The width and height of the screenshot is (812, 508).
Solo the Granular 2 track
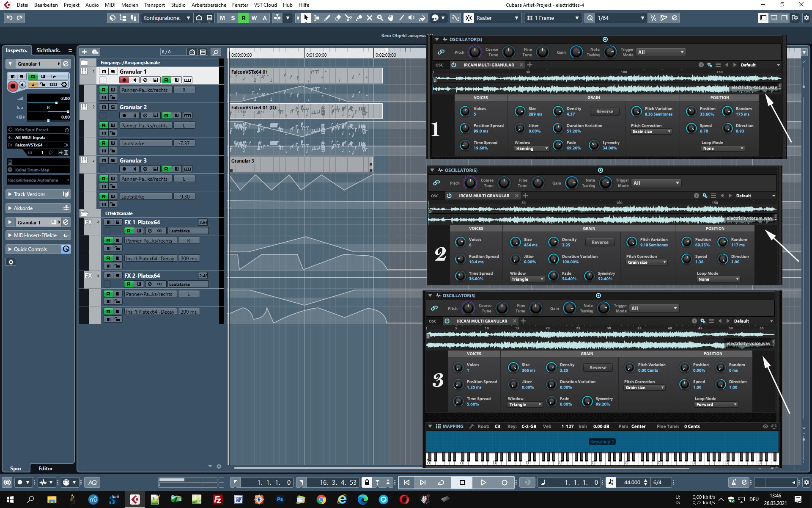(x=113, y=107)
